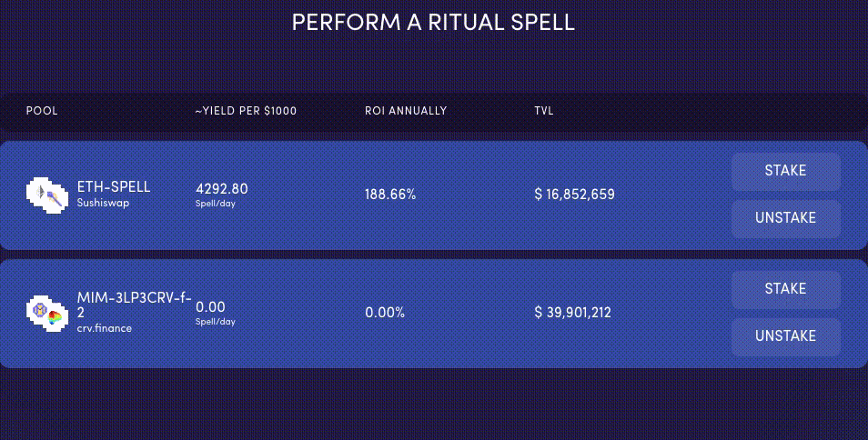
Task: Stake in the ETH-SPELL pool
Action: pyautogui.click(x=785, y=171)
